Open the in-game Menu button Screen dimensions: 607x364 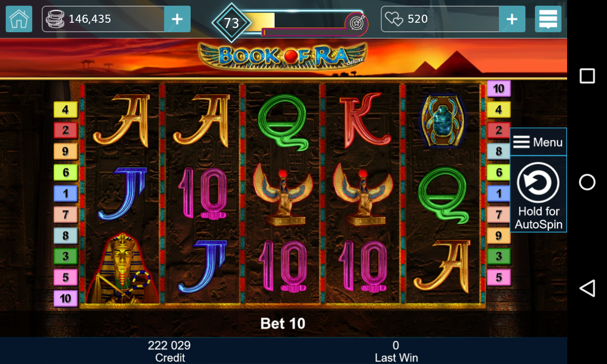(538, 142)
